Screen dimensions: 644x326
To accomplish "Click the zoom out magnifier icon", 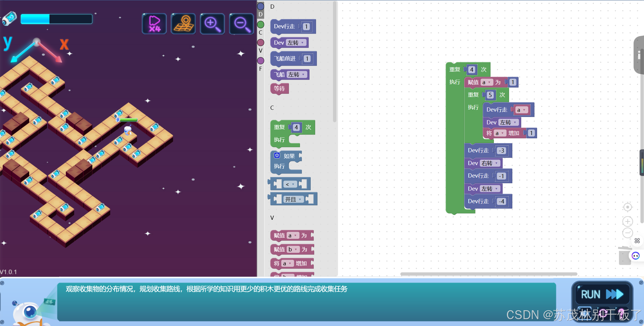I will [x=241, y=24].
